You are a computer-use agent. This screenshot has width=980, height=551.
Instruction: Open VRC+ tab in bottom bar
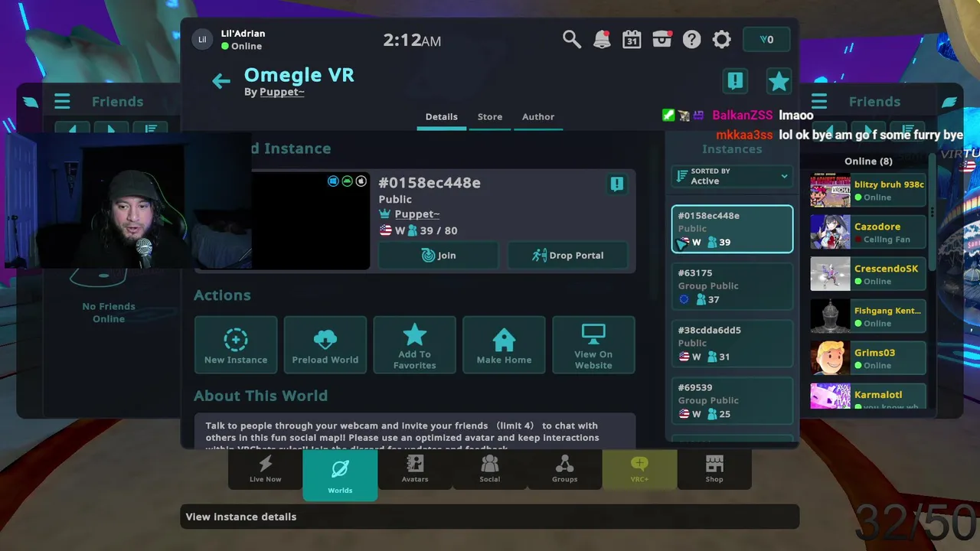(x=639, y=469)
